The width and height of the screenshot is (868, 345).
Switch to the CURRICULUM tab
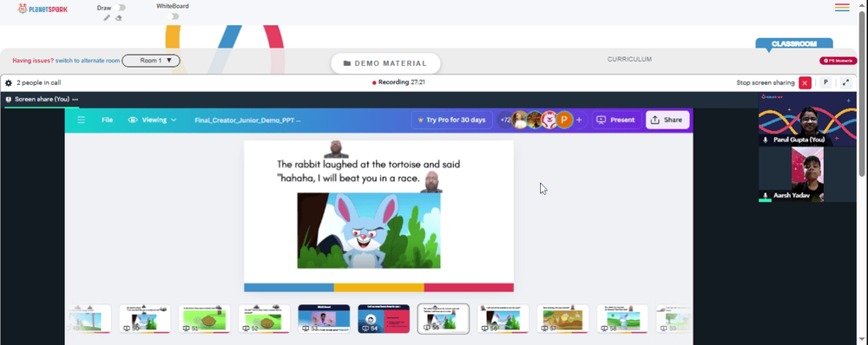[629, 59]
